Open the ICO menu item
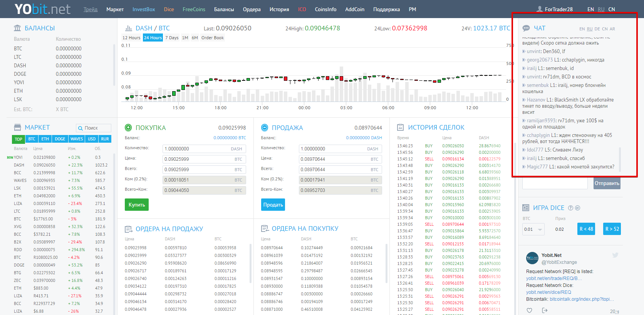The width and height of the screenshot is (644, 315). pyautogui.click(x=302, y=9)
